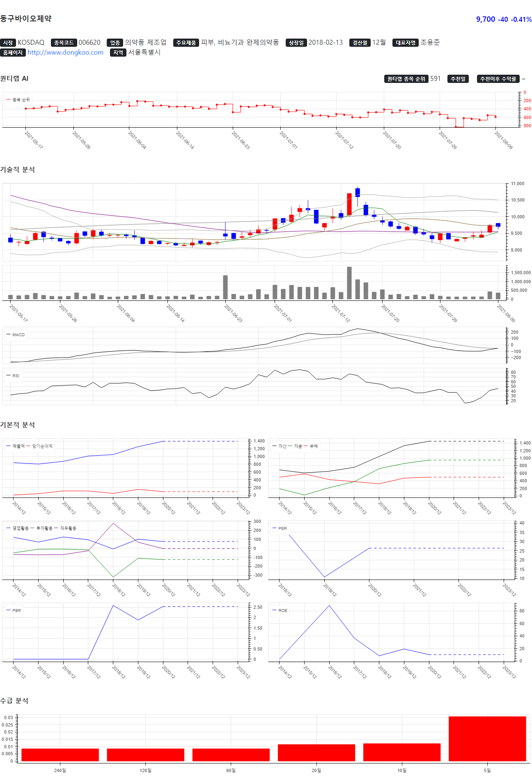Click the 5일 red bar in 수급 chart
The image size is (532, 777).
pos(487,739)
